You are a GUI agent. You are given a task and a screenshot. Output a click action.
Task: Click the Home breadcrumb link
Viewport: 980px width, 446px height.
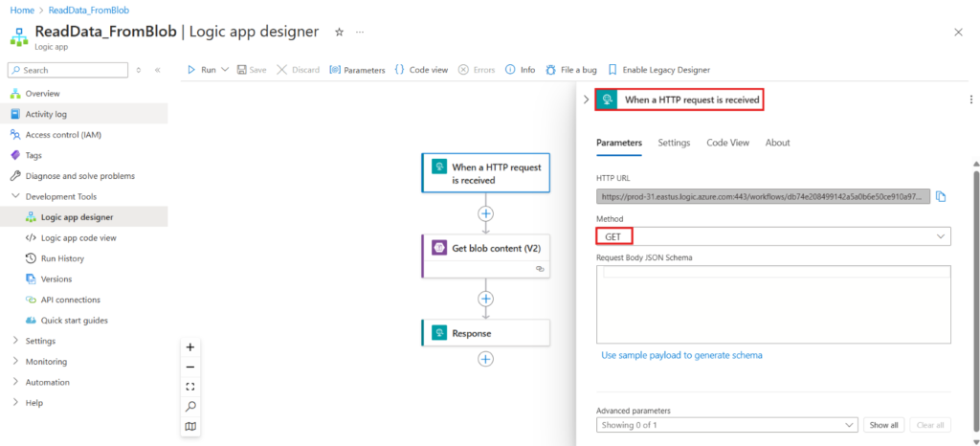pos(22,10)
